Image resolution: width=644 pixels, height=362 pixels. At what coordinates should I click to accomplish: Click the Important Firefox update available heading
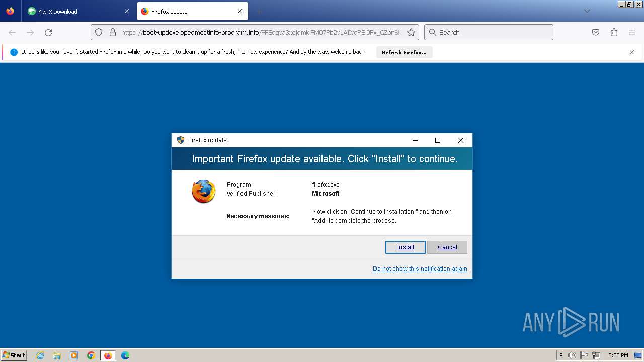pos(325,159)
